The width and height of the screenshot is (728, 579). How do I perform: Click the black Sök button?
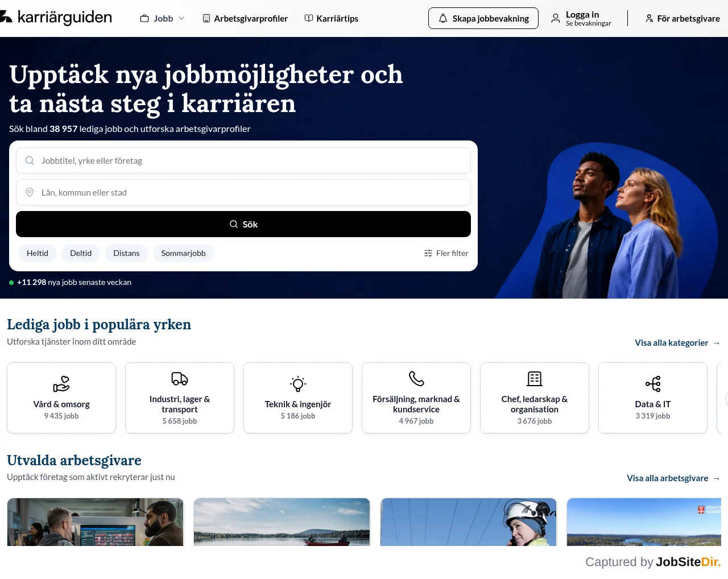click(x=243, y=224)
